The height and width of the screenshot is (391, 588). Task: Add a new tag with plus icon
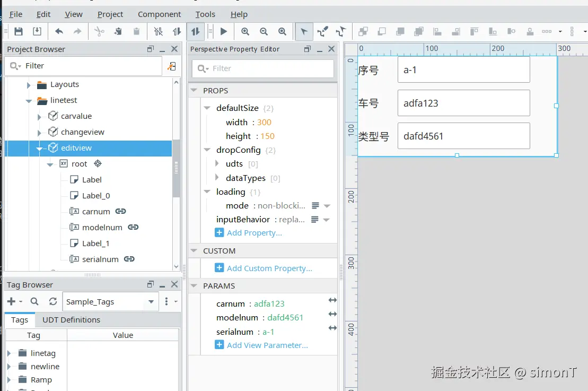[12, 301]
